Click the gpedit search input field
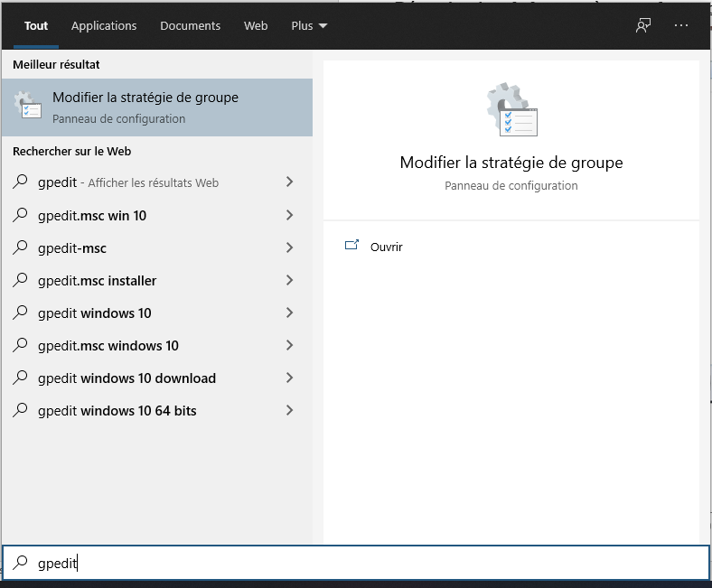The width and height of the screenshot is (712, 588). coord(356,563)
